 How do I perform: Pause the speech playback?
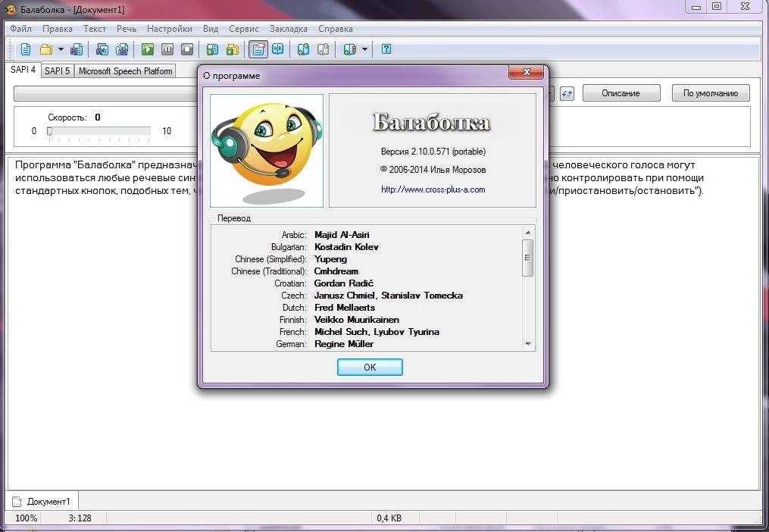(167, 49)
